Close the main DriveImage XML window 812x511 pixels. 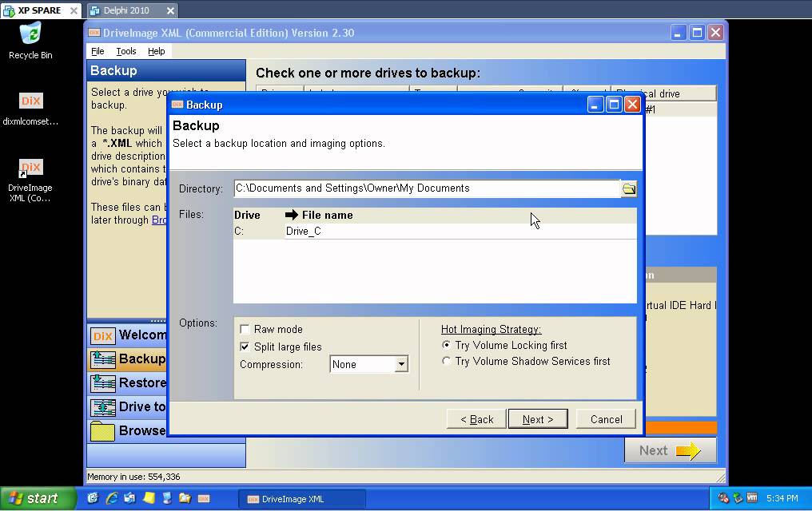click(x=715, y=33)
